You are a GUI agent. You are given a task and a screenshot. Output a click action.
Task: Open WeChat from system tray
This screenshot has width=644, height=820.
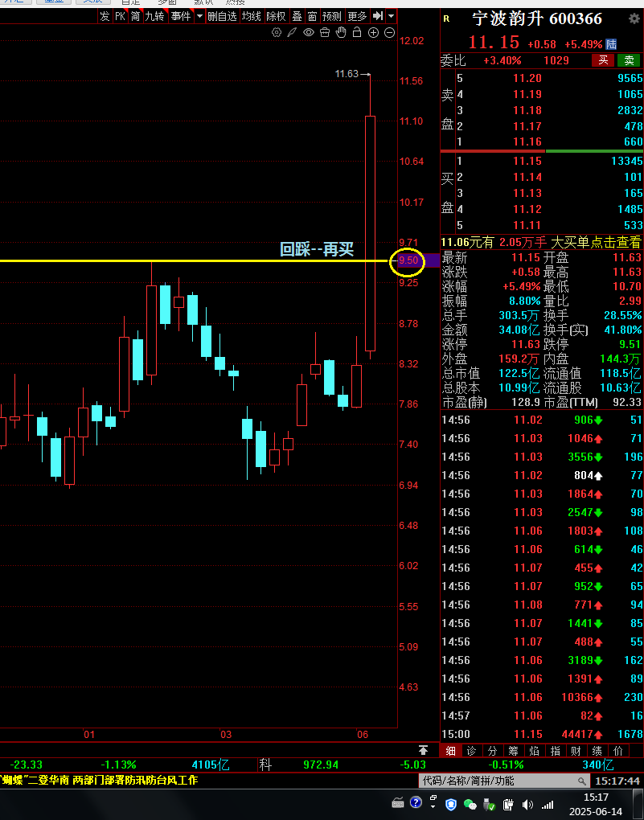point(470,804)
